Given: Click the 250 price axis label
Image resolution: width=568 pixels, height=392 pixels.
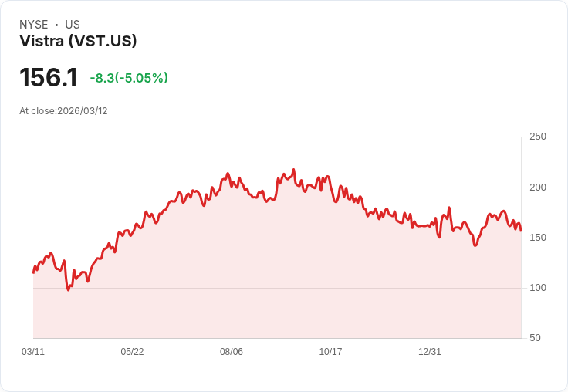Looking at the screenshot, I should click(538, 137).
